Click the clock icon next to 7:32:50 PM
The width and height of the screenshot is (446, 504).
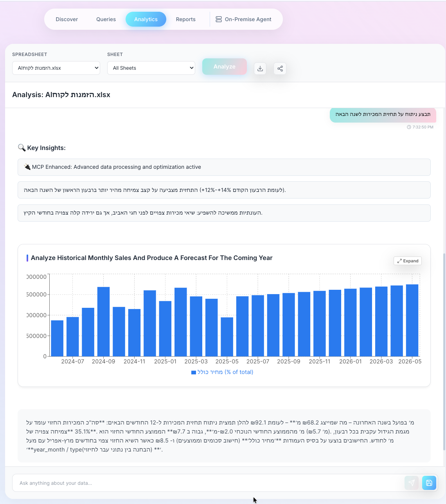(409, 127)
